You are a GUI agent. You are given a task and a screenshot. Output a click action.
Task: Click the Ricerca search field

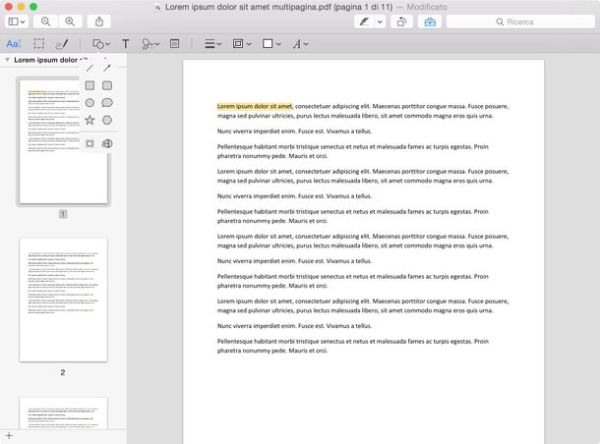tap(521, 22)
